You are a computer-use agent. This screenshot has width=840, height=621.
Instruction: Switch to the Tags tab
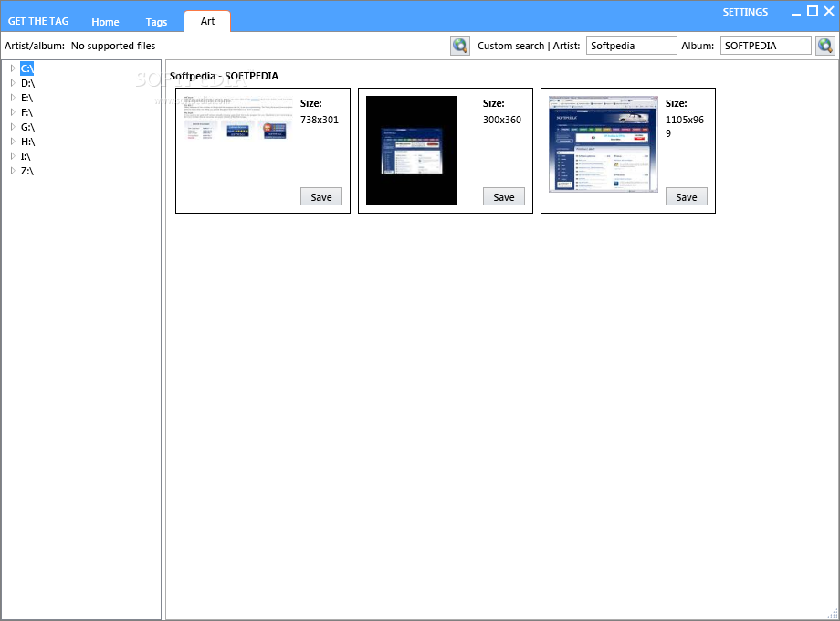coord(156,22)
